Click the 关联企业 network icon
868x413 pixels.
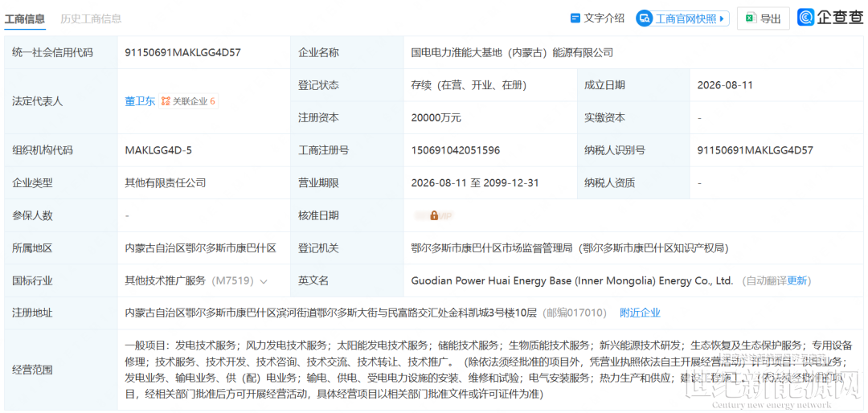(x=166, y=101)
